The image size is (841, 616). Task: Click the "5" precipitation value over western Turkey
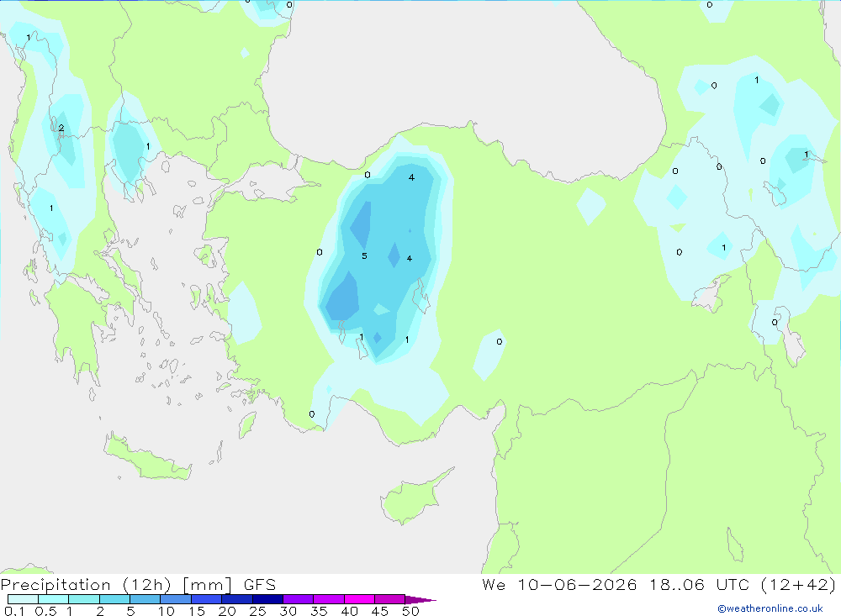coord(364,256)
